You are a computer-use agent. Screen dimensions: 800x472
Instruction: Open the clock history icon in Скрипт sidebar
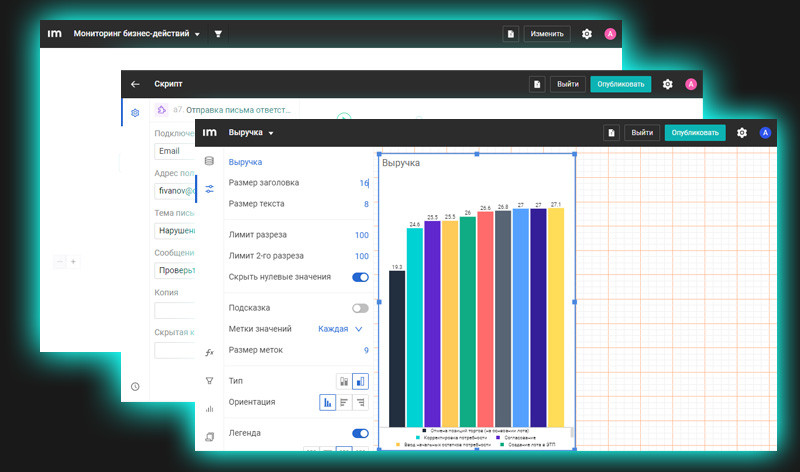click(135, 386)
